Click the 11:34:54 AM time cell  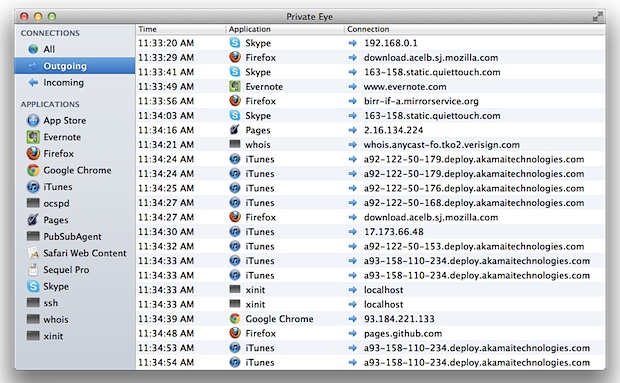pyautogui.click(x=166, y=362)
